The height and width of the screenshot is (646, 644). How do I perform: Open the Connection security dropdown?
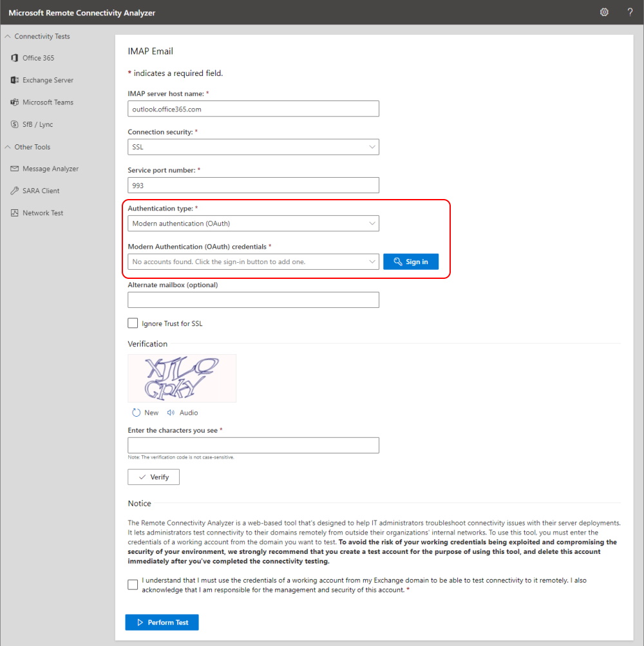point(253,147)
